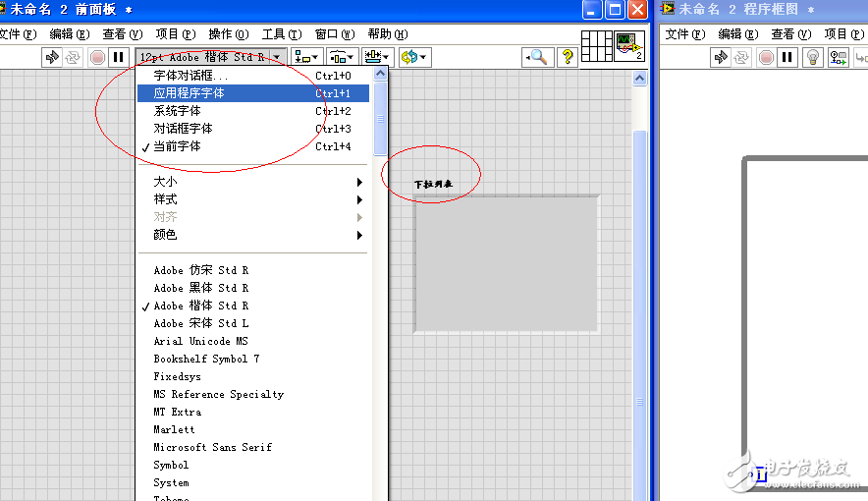This screenshot has height=501, width=868.
Task: Open the 窗口(W) menu
Action: pyautogui.click(x=335, y=34)
